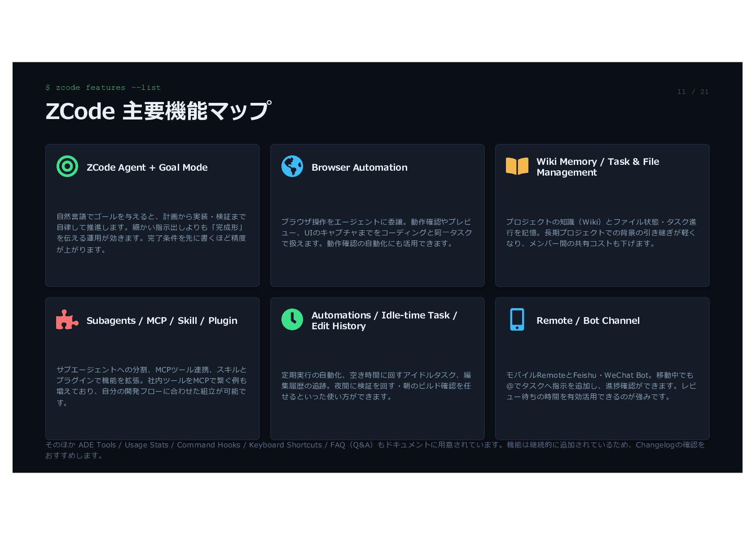Click the slide title 'ZCode 主要機能マップ'

tap(158, 111)
